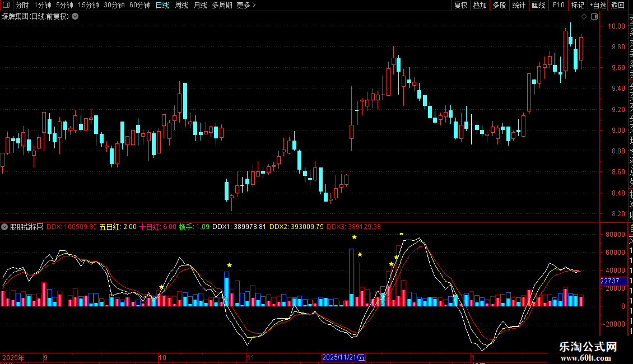The height and width of the screenshot is (364, 633).
Task: Click the 22737 value label on indicator axis
Action: [613, 281]
